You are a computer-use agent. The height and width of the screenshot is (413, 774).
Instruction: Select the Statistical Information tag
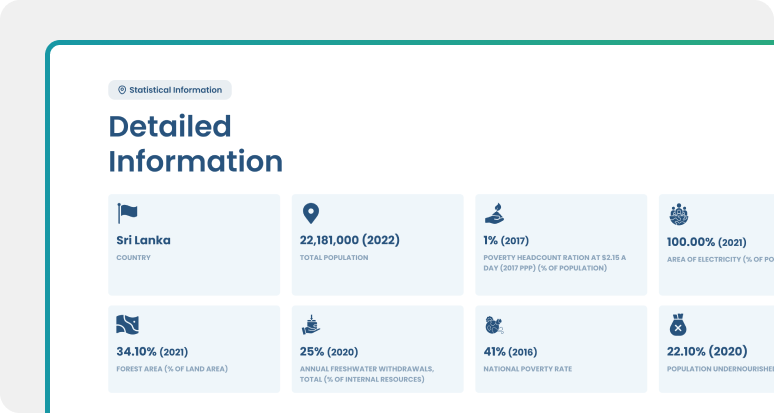click(x=170, y=90)
